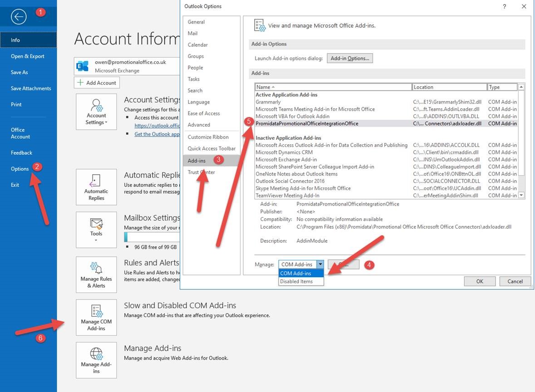Screen dimensions: 535x392
Task: Switch to the Calendar options category
Action: point(211,45)
